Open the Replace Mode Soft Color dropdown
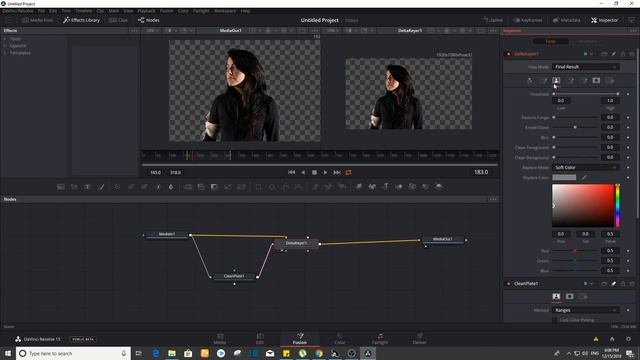Viewport: 640px width, 360px height. 585,167
